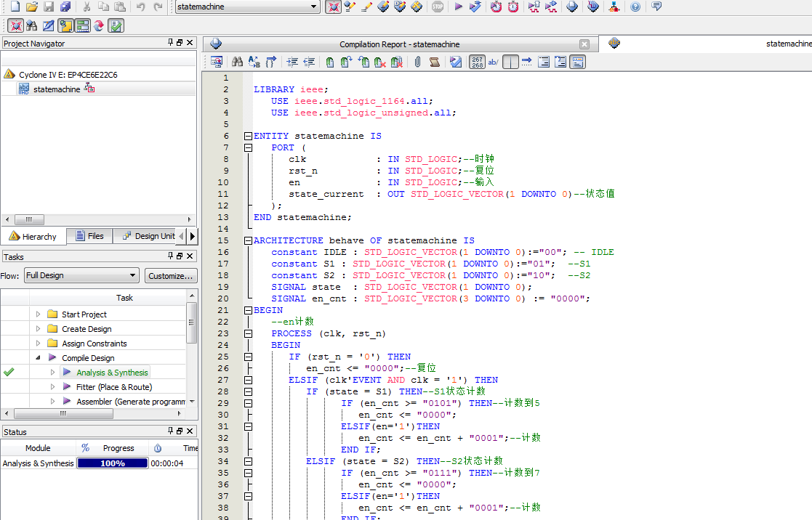Click the Increase Indent icon
Screen dimensions: 812x520
(x=292, y=62)
